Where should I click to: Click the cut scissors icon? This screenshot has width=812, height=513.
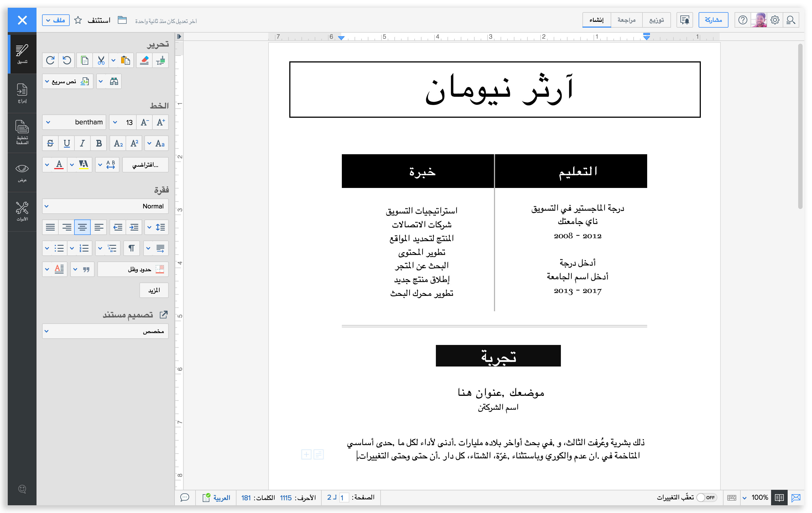[101, 60]
